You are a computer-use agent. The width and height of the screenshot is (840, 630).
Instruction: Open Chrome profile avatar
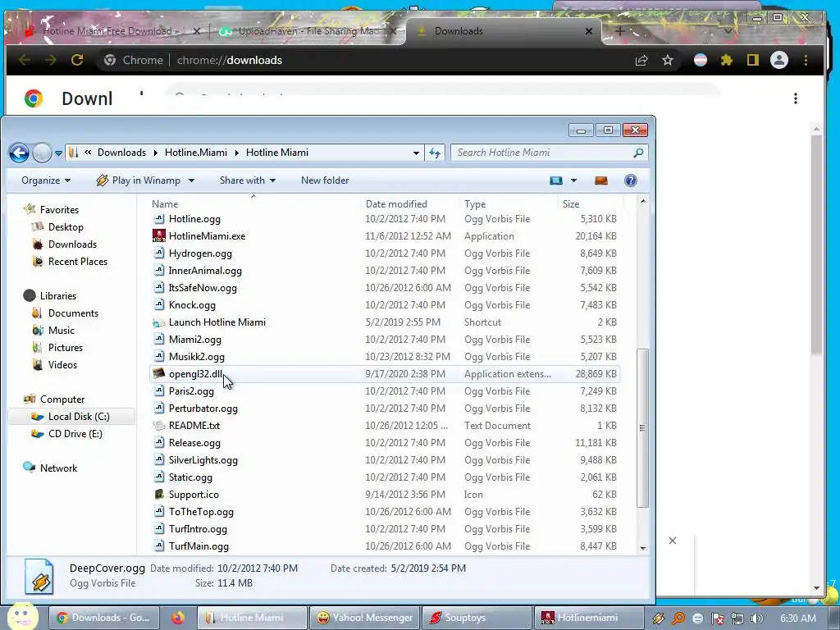coord(779,60)
